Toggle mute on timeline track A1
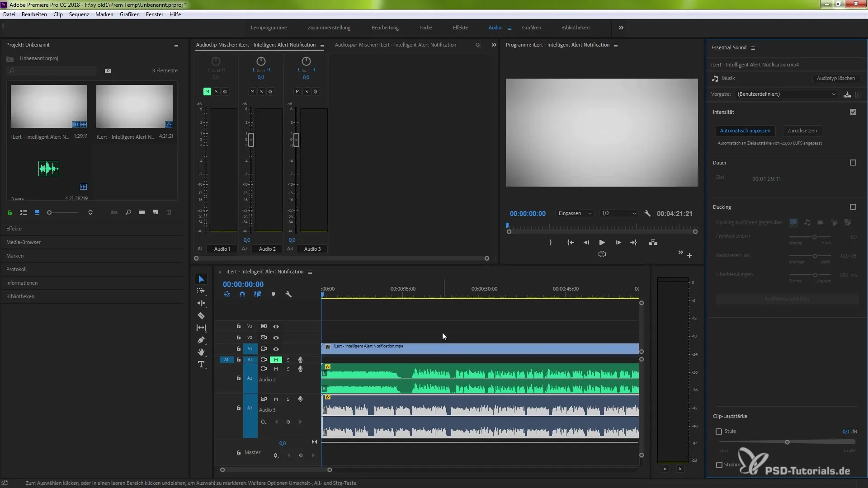The height and width of the screenshot is (488, 868). [276, 360]
